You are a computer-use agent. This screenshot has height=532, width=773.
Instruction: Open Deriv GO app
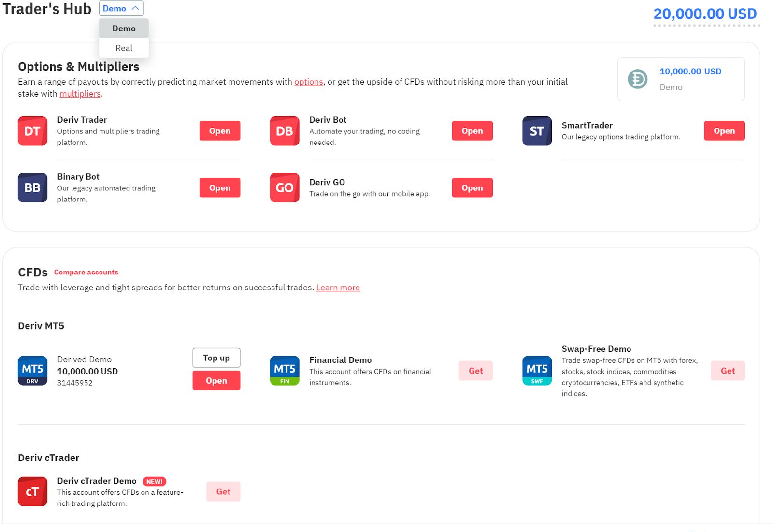[x=472, y=188]
